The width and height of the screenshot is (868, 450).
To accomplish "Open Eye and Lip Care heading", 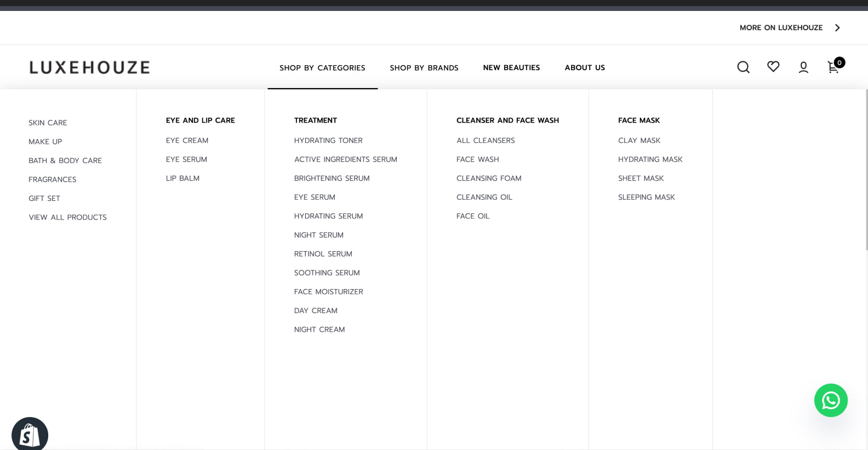I will 201,120.
